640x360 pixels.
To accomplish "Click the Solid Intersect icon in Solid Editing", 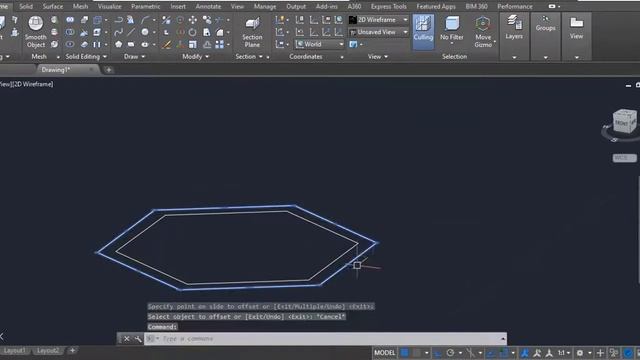I will [x=70, y=44].
